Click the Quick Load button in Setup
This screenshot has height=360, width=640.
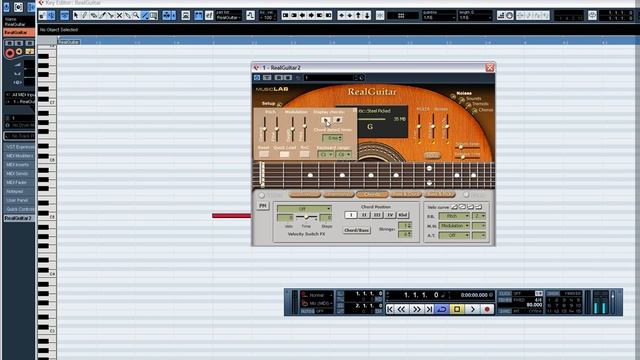coord(284,154)
